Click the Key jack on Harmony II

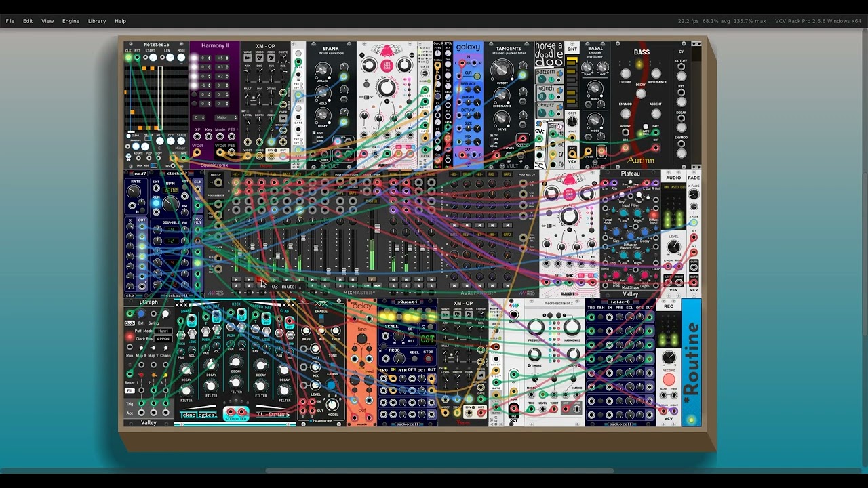click(x=208, y=136)
